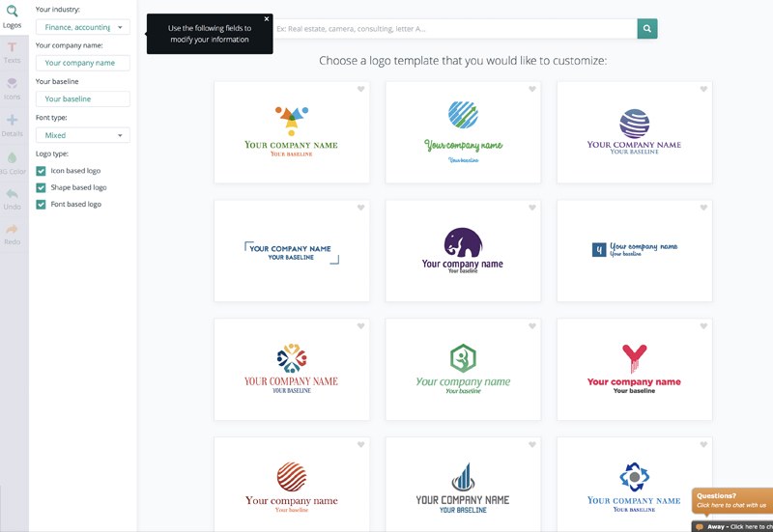Close the black tooltip popup

[267, 19]
